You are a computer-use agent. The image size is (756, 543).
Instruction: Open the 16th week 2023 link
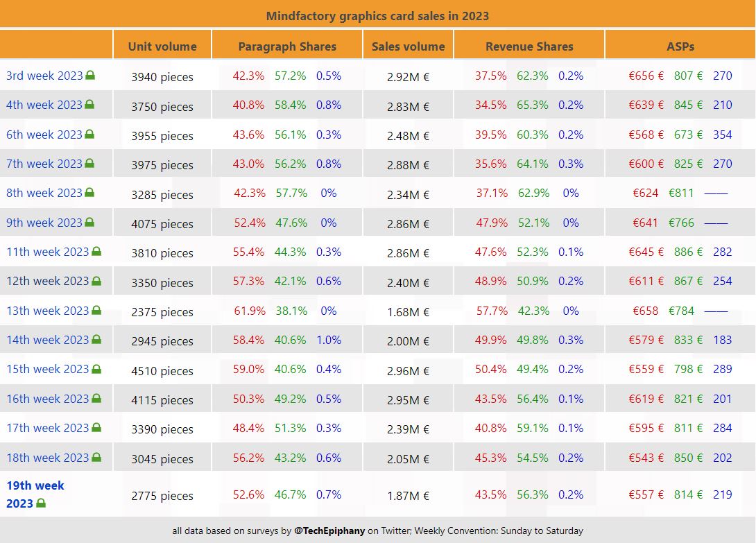pos(47,399)
